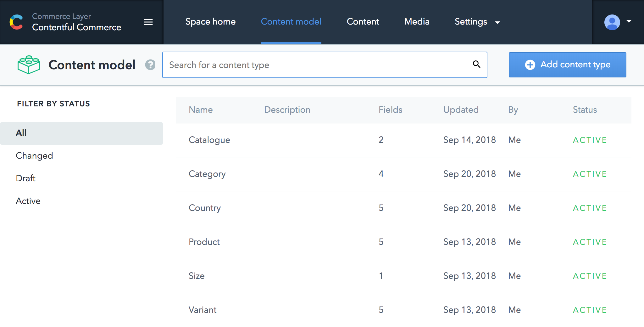
Task: Select the All status filter
Action: (x=21, y=133)
